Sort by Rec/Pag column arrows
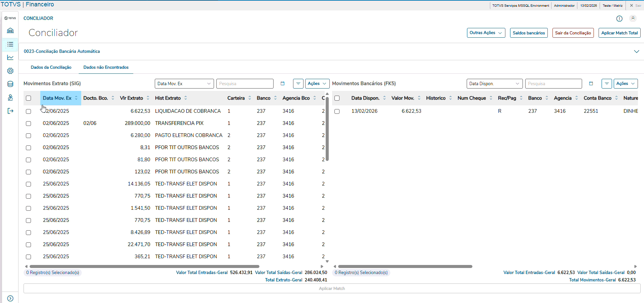This screenshot has height=303, width=644. (521, 98)
